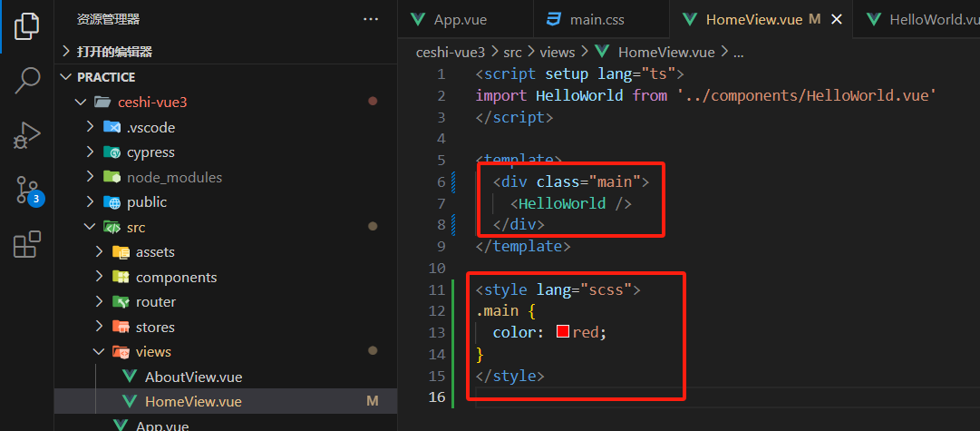Click the router folder icon

click(121, 302)
